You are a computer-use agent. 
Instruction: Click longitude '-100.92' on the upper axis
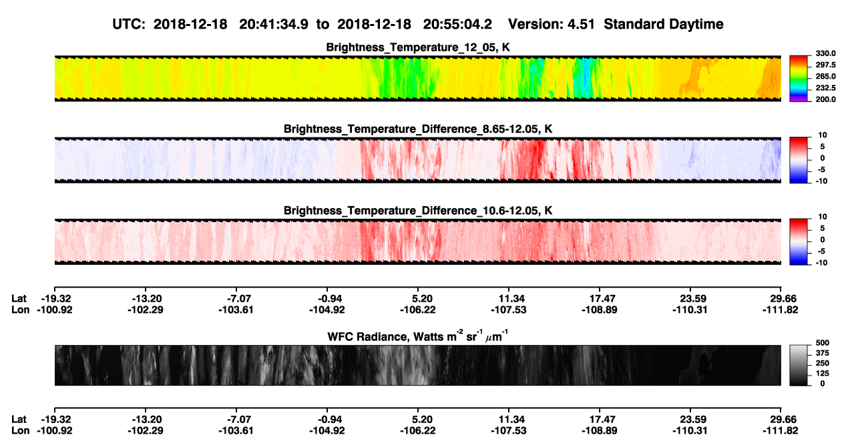tap(54, 310)
